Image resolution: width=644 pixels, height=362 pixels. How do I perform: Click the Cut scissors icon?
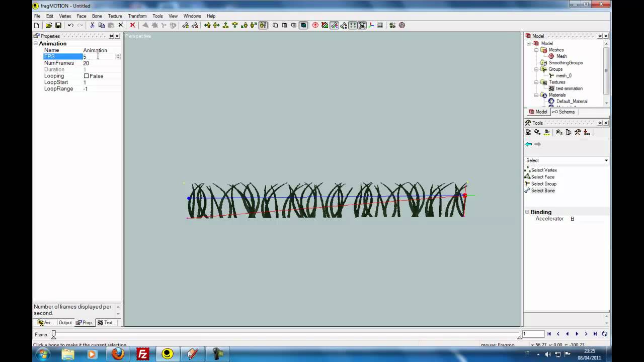click(x=92, y=25)
